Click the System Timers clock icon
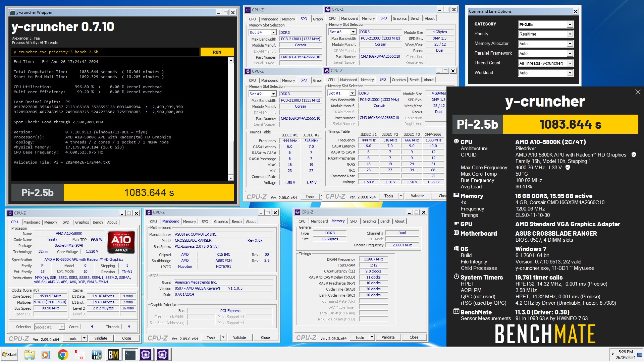This screenshot has height=362, width=644. tap(457, 277)
